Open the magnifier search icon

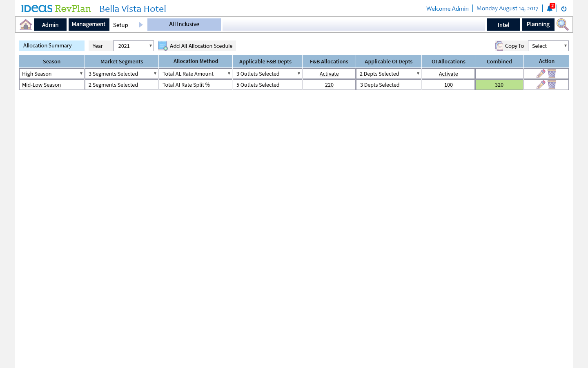[x=562, y=25]
